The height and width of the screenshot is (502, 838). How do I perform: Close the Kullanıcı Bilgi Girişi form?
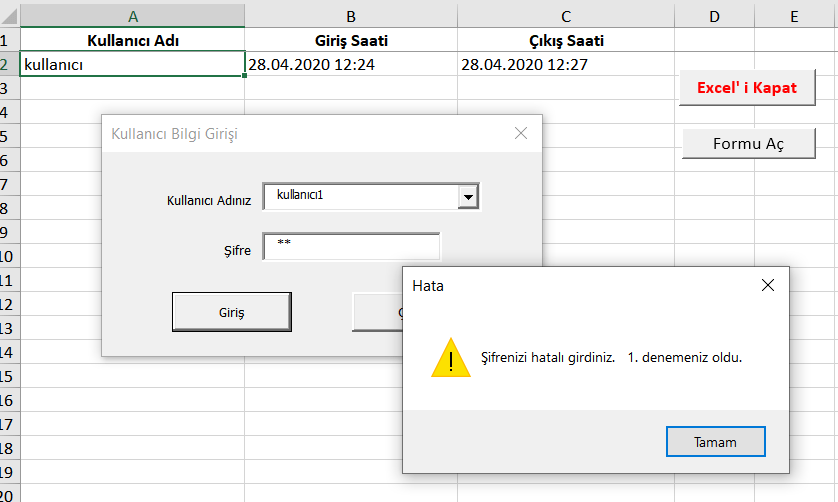(x=520, y=133)
